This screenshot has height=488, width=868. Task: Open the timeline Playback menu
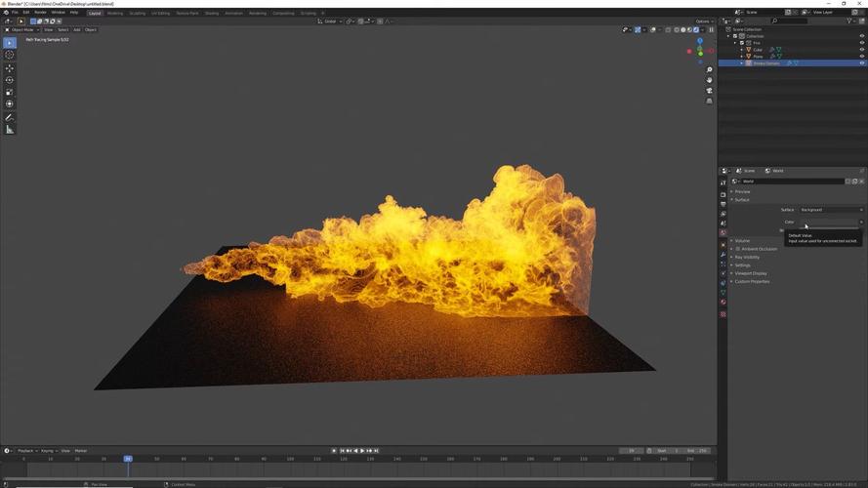coord(25,451)
